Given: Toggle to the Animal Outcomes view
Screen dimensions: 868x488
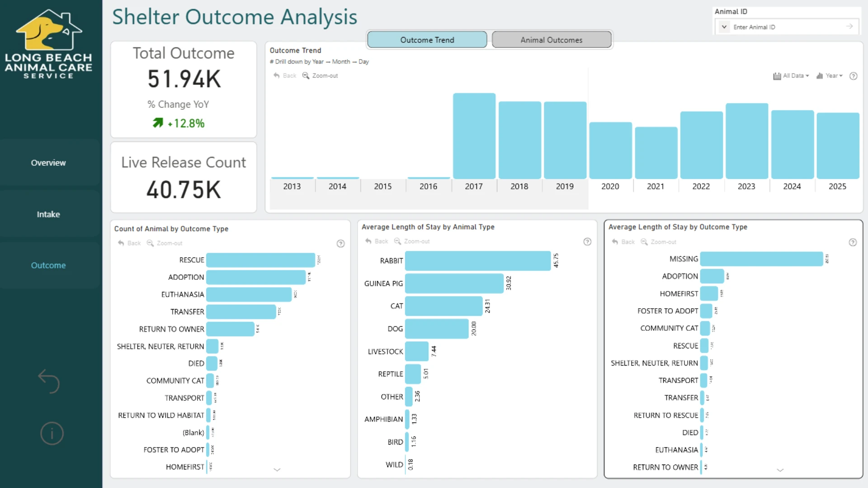Looking at the screenshot, I should 552,40.
